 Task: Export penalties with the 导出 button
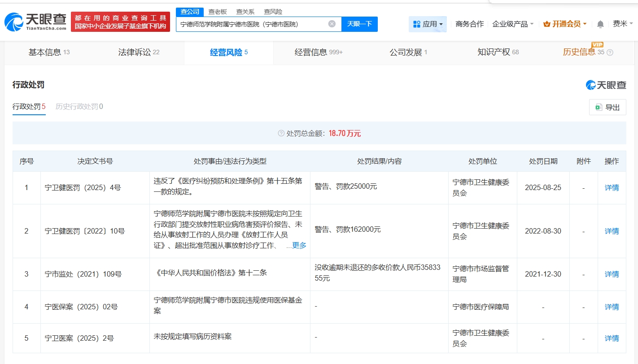607,108
